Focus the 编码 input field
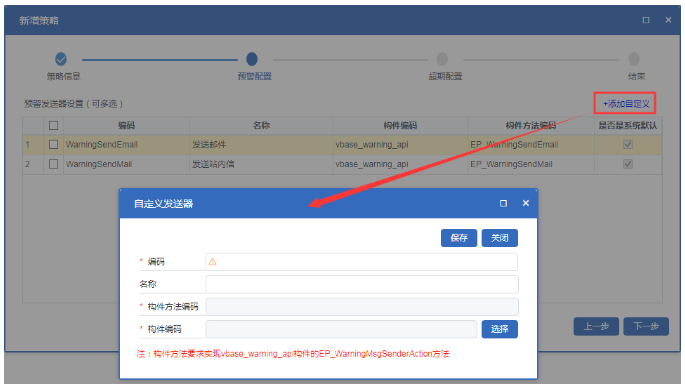 [361, 262]
